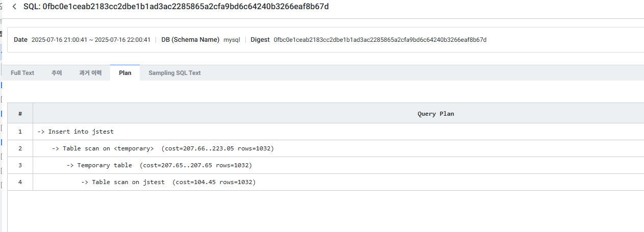Open the Sampling SQL Text tab

pyautogui.click(x=174, y=73)
